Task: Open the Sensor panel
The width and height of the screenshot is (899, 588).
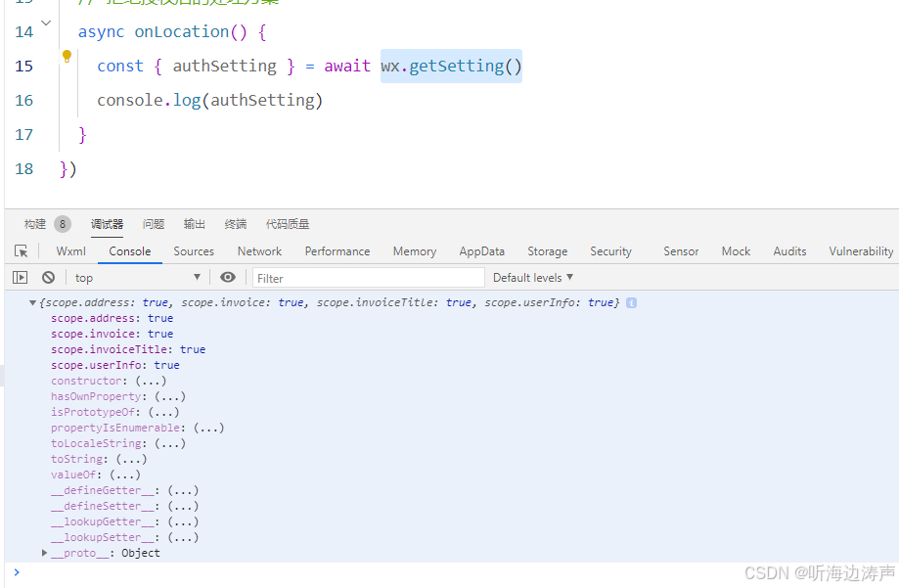Action: (x=680, y=250)
